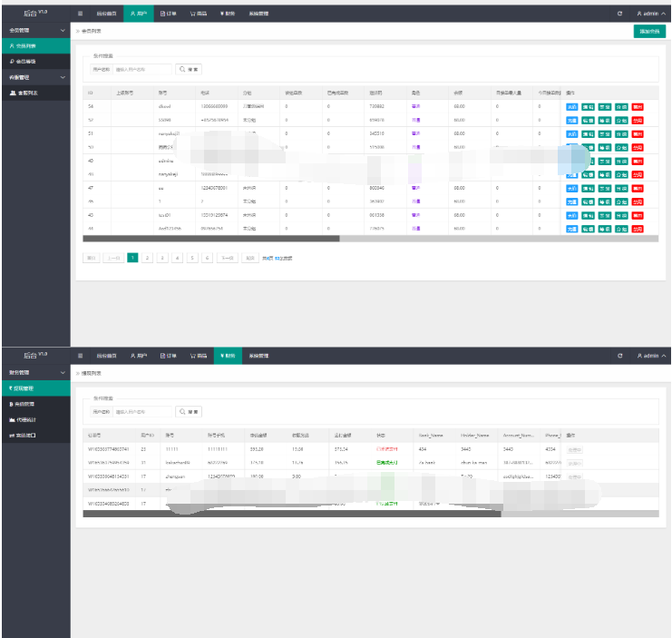Open the 后台首页 tab in the member page header
672x638 pixels.
(x=106, y=14)
